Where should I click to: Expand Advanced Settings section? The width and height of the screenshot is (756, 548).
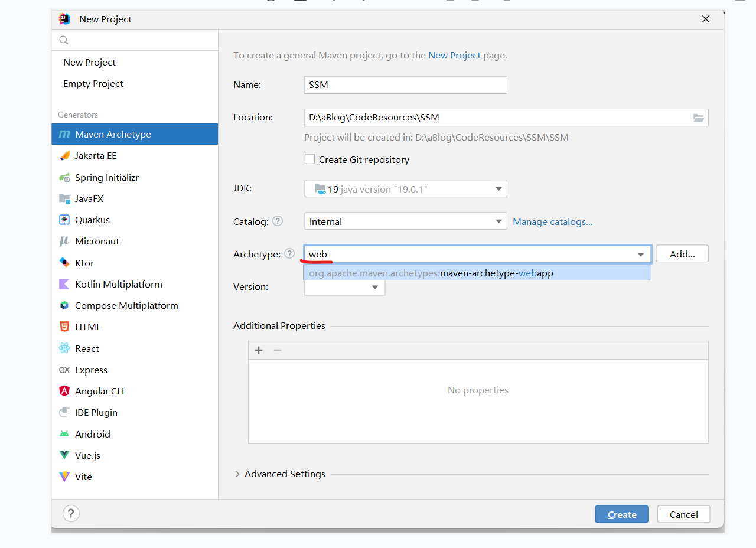click(x=237, y=474)
